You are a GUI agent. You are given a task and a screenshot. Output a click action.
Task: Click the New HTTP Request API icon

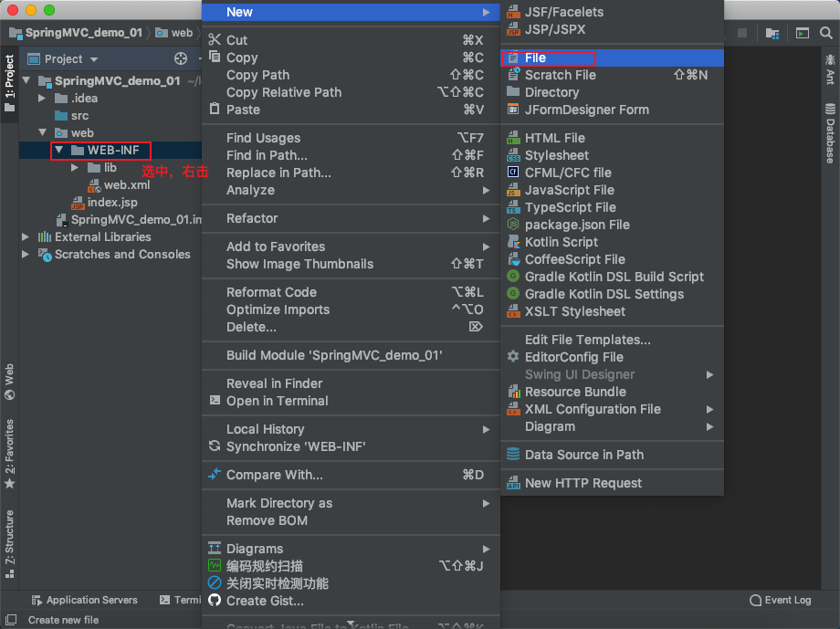[513, 483]
